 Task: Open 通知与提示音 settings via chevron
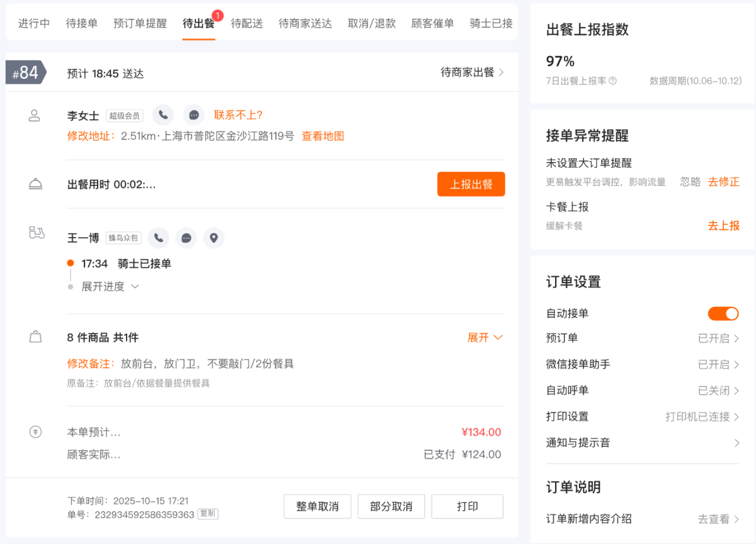(736, 443)
